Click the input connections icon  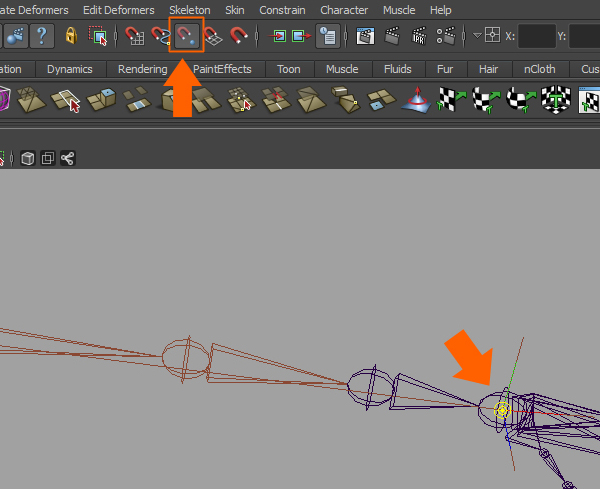277,36
